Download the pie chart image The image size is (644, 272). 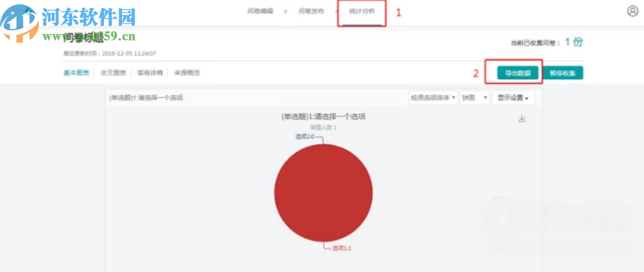click(521, 119)
